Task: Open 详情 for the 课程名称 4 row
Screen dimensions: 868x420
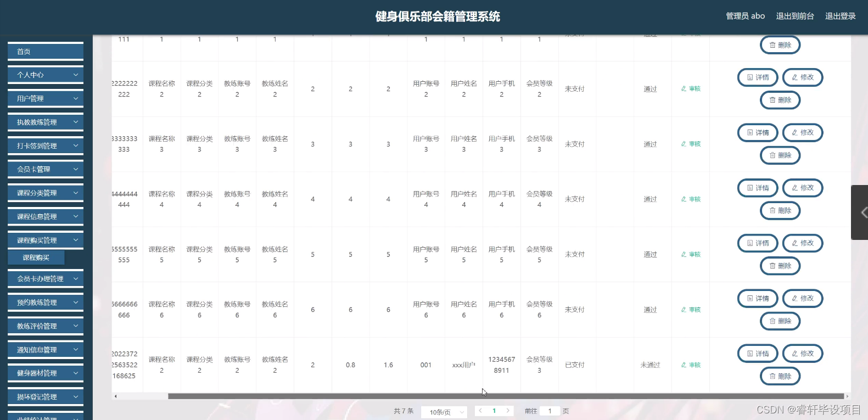Action: (758, 188)
